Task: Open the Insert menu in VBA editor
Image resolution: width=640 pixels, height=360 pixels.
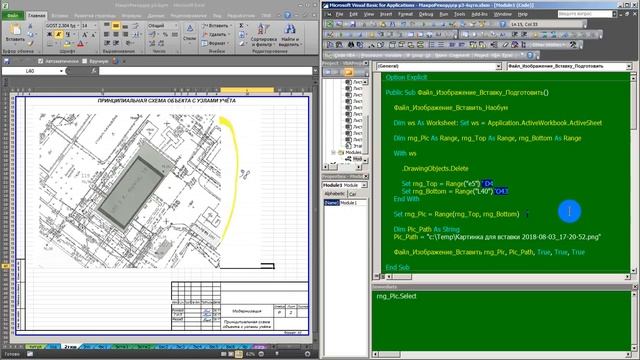Action: [x=386, y=14]
